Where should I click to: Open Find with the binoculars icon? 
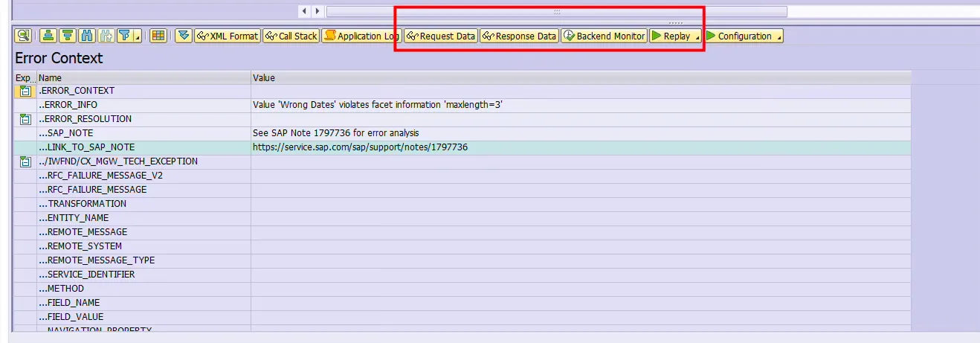coord(86,36)
